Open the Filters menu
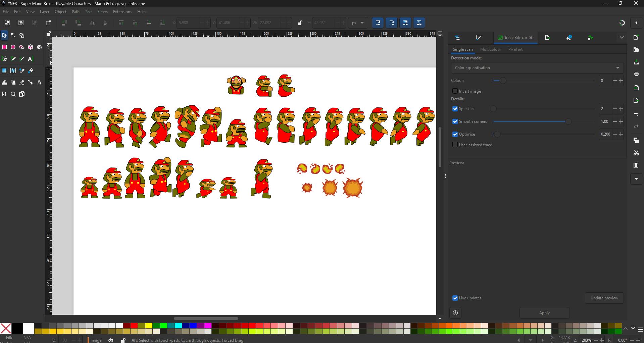This screenshot has height=343, width=644. (x=102, y=12)
